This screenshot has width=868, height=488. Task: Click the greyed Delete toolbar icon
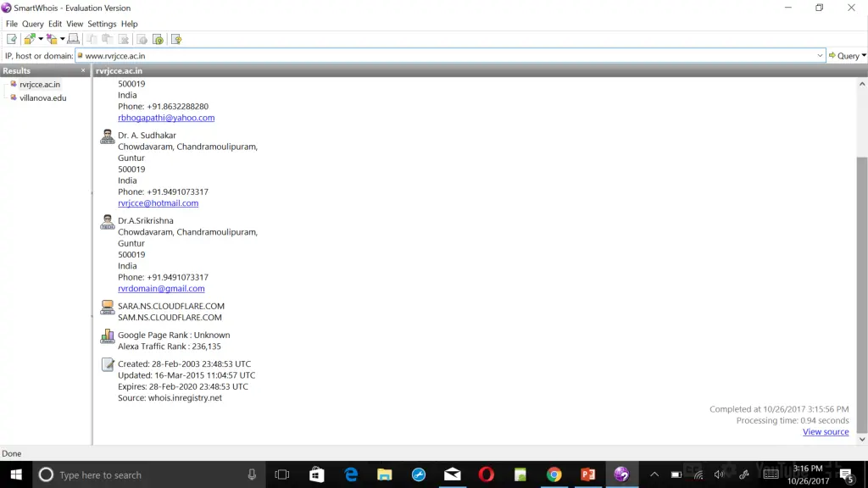tap(124, 39)
